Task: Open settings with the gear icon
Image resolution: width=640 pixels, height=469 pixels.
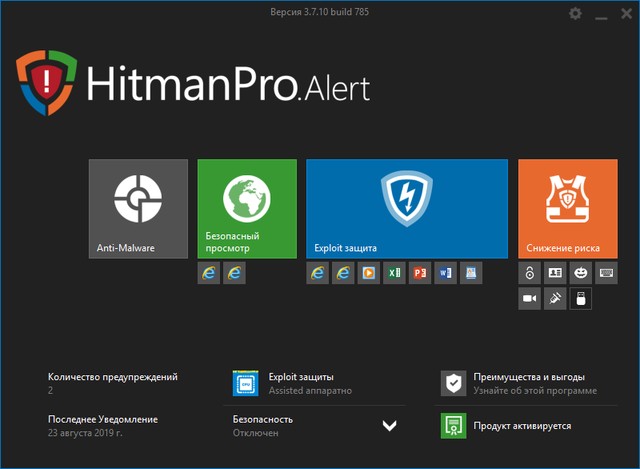Action: [575, 14]
